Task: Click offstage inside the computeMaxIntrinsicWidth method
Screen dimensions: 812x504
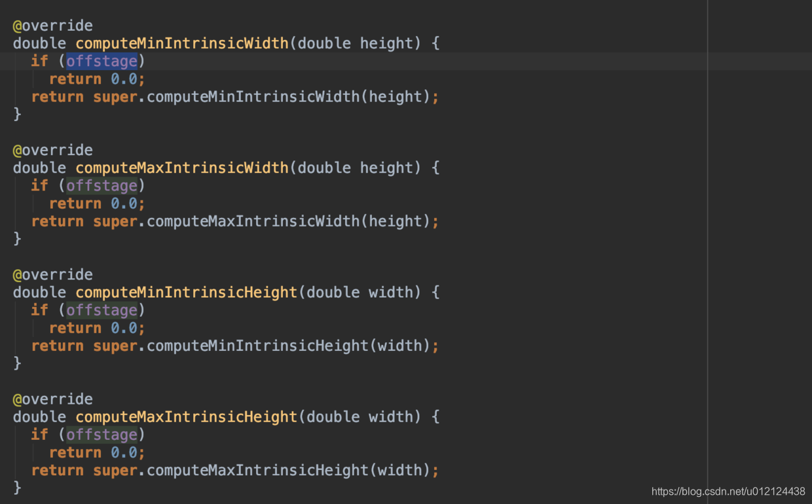Action: click(101, 185)
